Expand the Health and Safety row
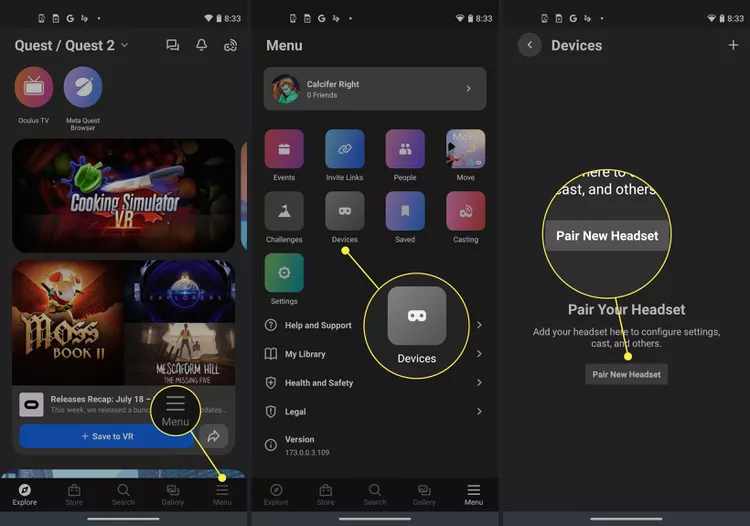This screenshot has height=526, width=750. 375,383
